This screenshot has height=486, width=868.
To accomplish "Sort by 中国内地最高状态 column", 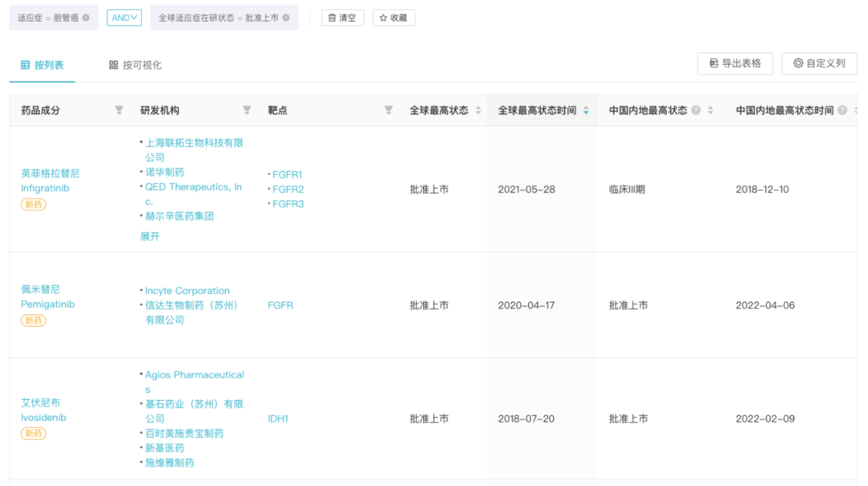I will pos(710,110).
